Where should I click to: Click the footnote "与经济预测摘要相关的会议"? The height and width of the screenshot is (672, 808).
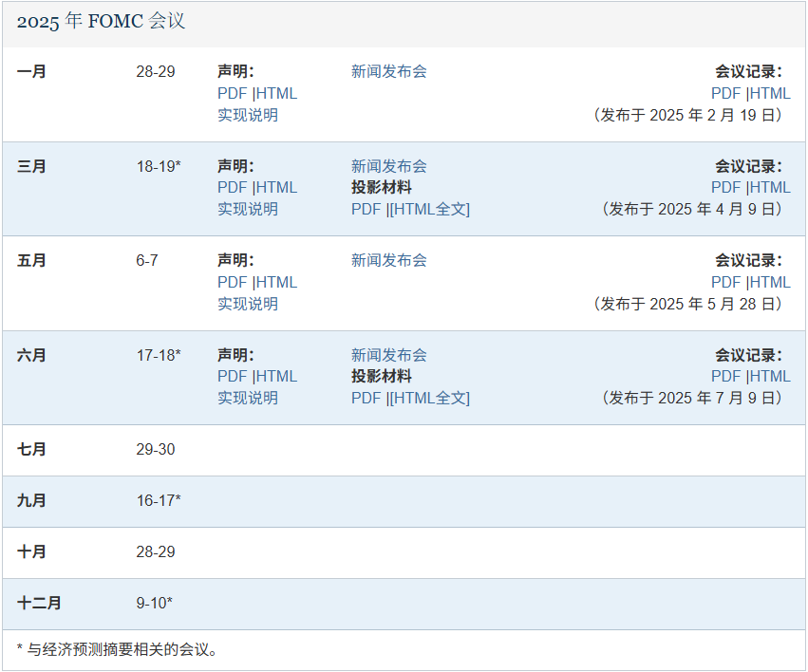point(118,650)
